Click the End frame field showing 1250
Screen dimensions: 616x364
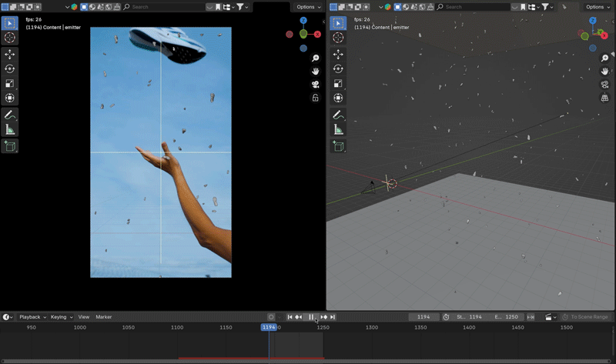507,317
